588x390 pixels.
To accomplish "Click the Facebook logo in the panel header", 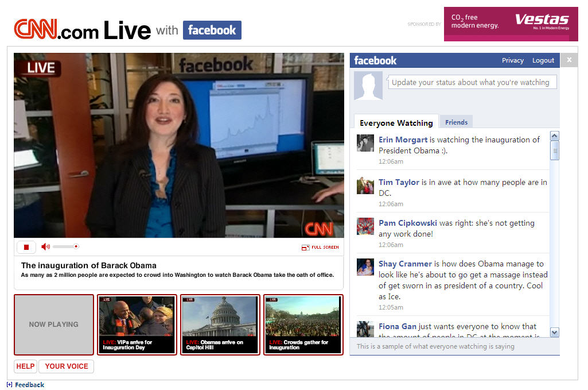I will (x=375, y=60).
